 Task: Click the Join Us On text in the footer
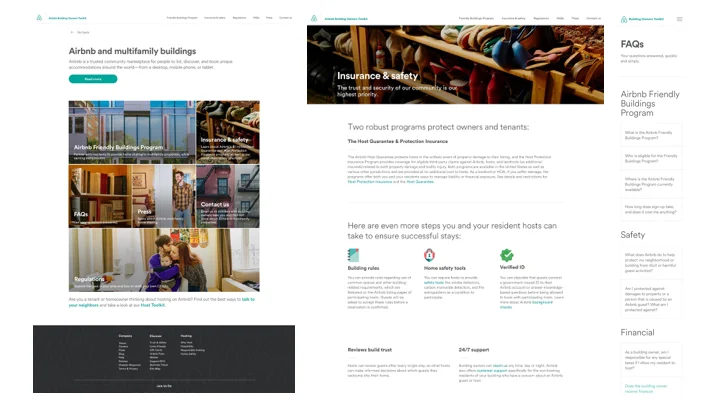(x=164, y=386)
